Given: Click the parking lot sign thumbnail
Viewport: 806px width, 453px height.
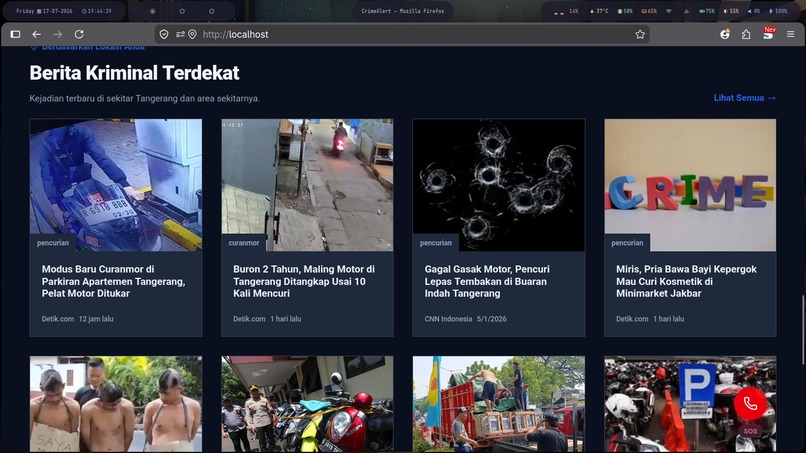Looking at the screenshot, I should [x=690, y=404].
